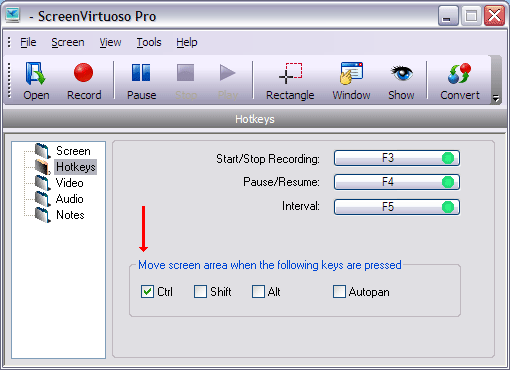
Task: Change the Interval hotkey F5
Action: 397,207
